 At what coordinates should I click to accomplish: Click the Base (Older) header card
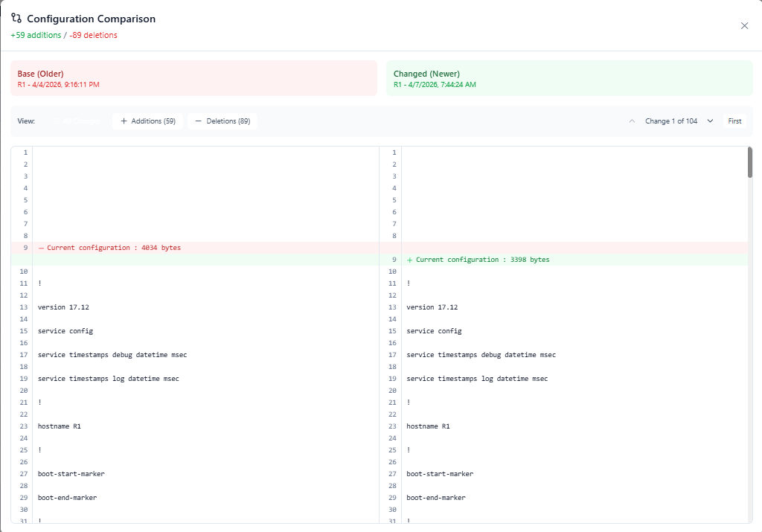194,78
